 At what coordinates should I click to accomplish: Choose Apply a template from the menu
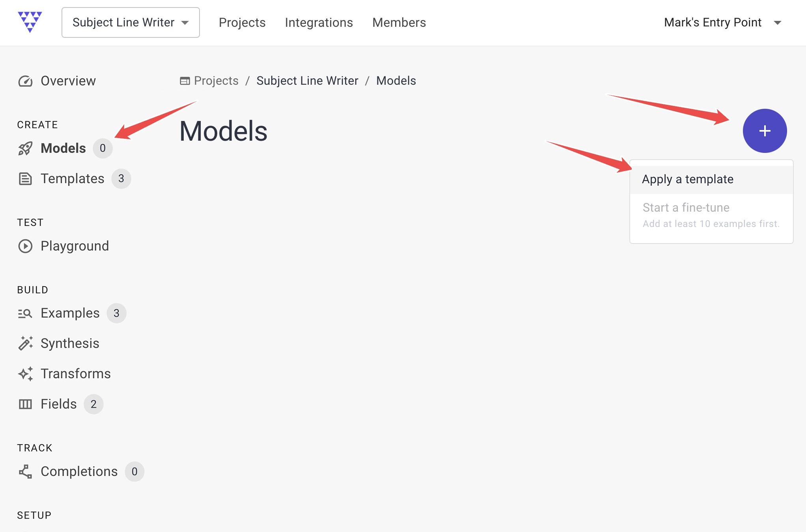point(688,179)
